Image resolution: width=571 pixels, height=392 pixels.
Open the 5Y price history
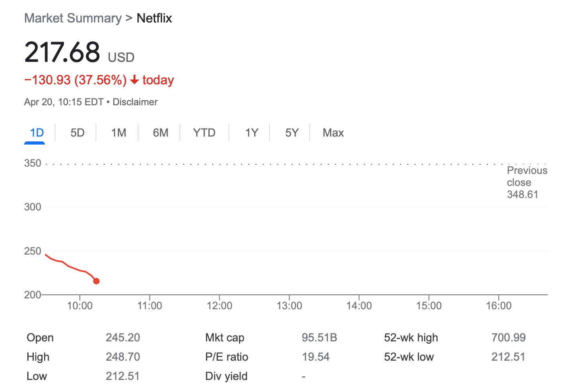click(x=291, y=133)
